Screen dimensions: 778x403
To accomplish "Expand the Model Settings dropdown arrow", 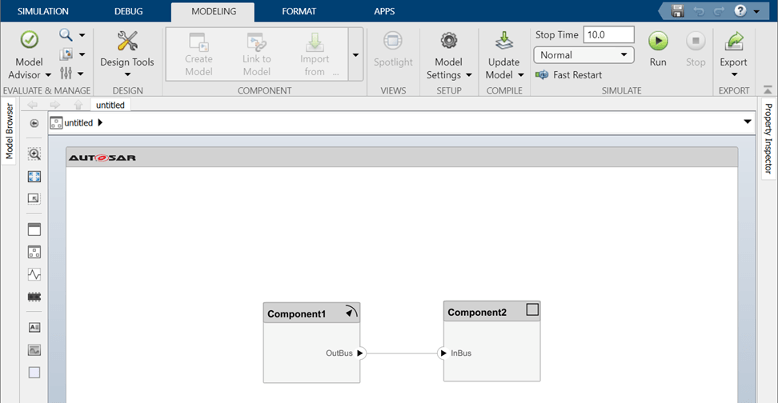I will click(469, 75).
